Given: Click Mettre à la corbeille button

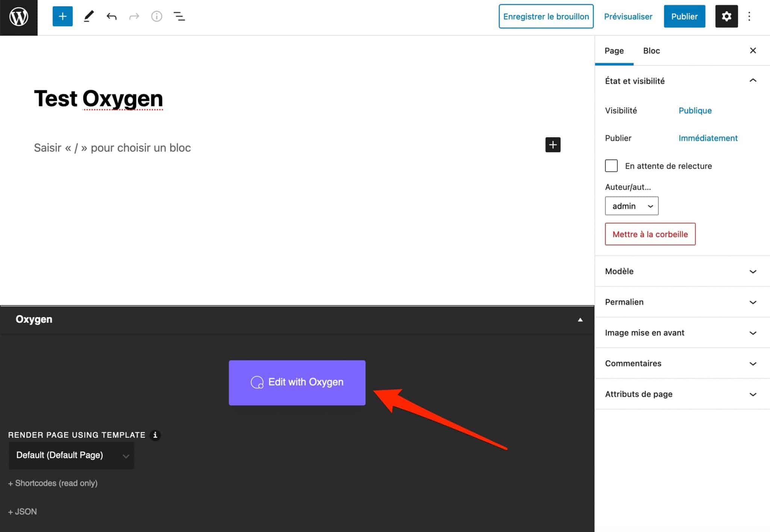Looking at the screenshot, I should pyautogui.click(x=650, y=234).
